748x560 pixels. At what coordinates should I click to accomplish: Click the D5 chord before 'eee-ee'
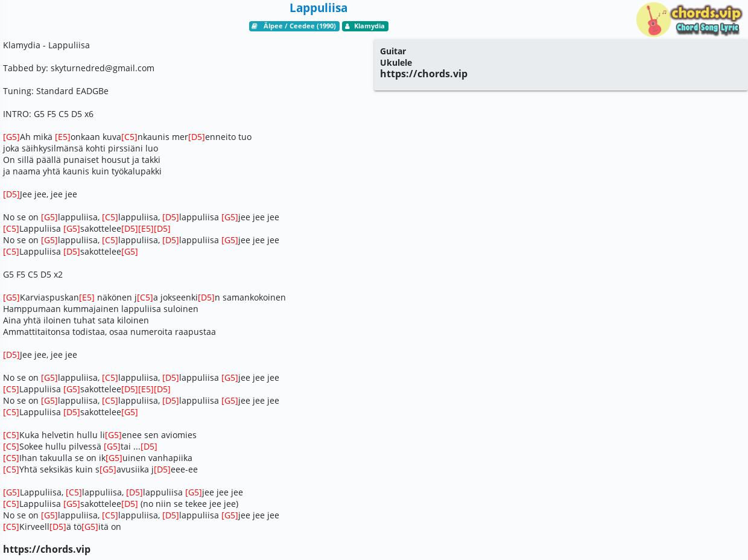tap(162, 469)
